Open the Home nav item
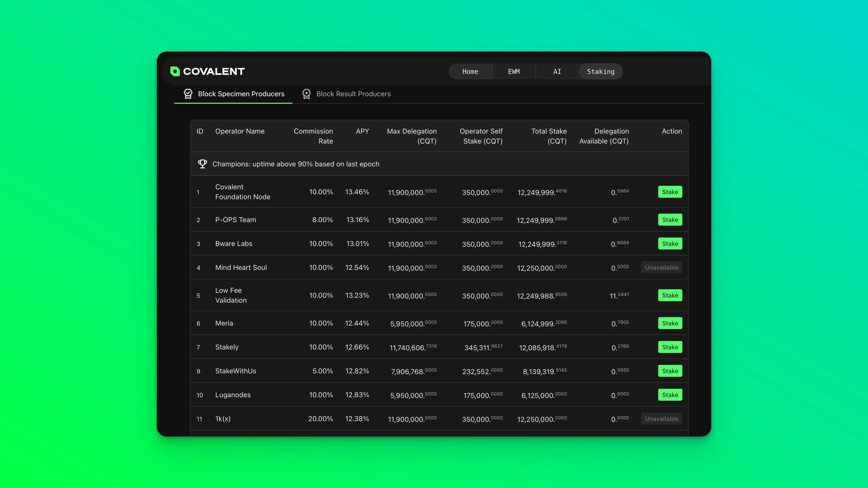868x488 pixels. click(470, 71)
